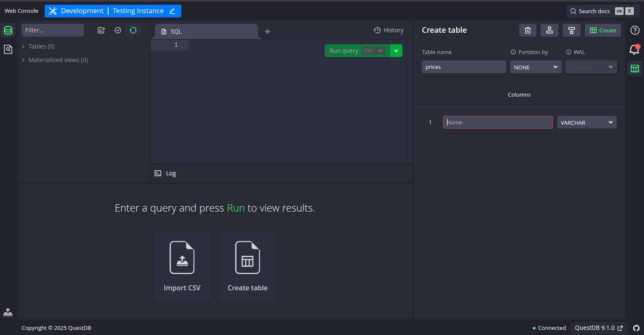Expand the Tables (0) tree item
Viewport: 644px width, 335px height.
[x=41, y=46]
